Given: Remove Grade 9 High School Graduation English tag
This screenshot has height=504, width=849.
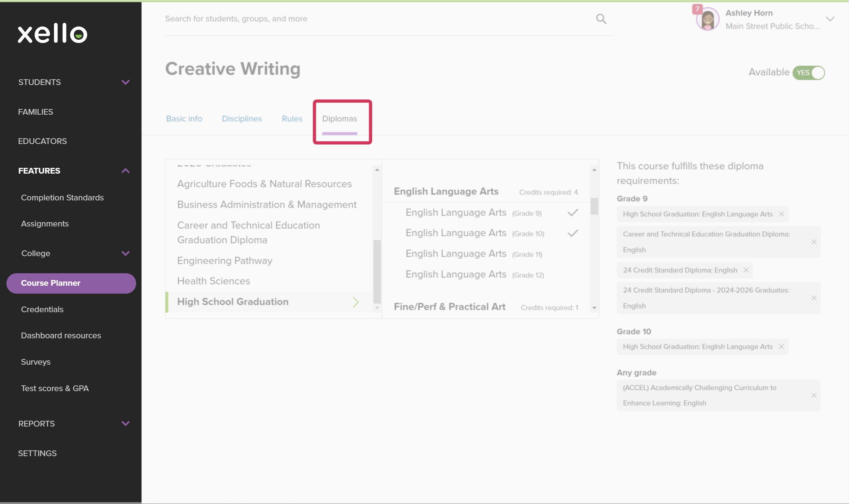Looking at the screenshot, I should click(781, 214).
